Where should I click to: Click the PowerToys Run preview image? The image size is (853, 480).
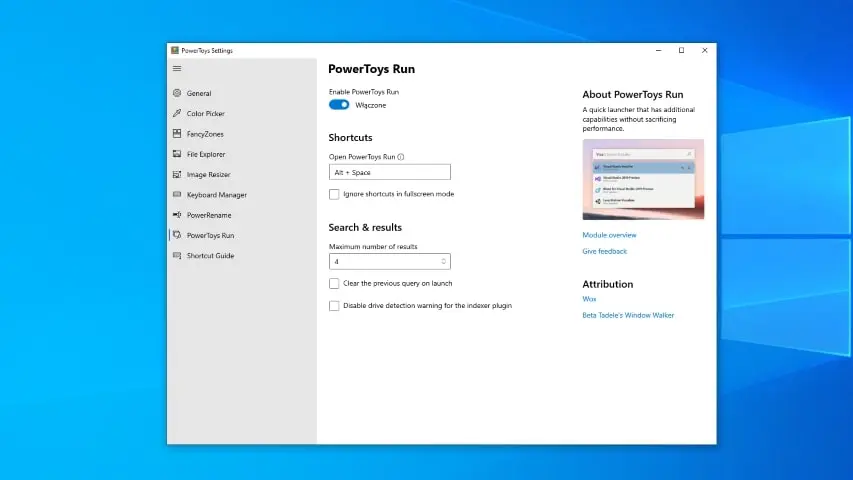pos(643,179)
